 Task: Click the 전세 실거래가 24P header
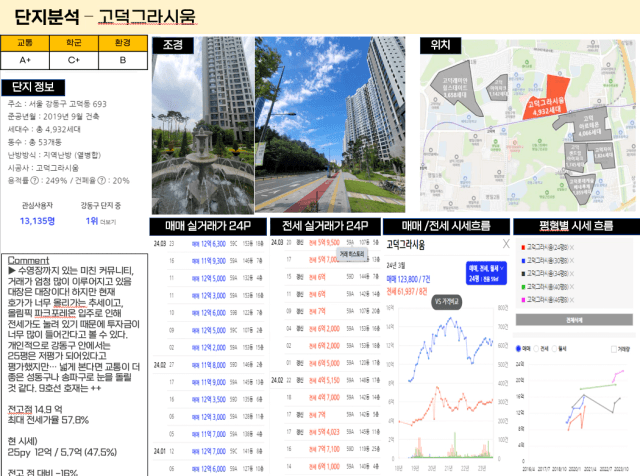325,226
